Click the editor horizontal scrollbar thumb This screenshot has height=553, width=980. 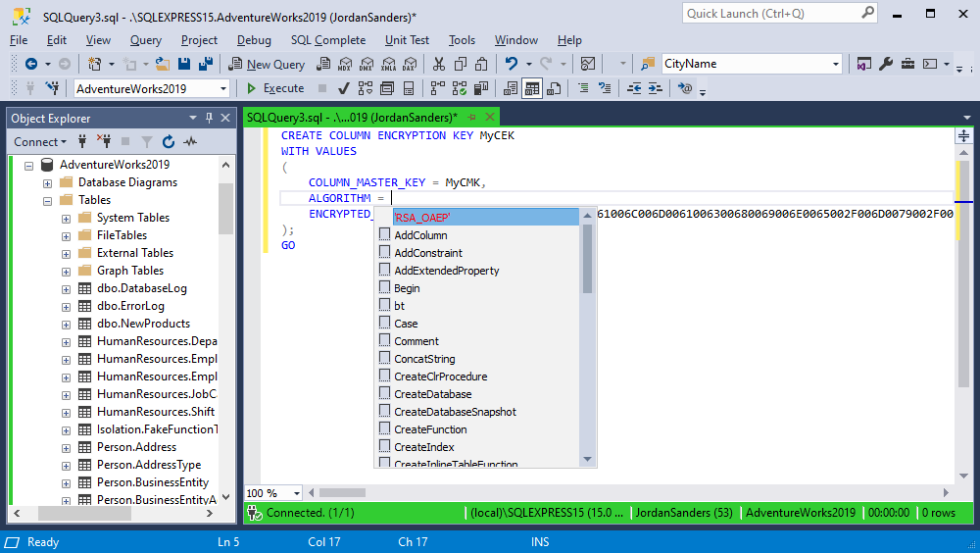point(342,493)
